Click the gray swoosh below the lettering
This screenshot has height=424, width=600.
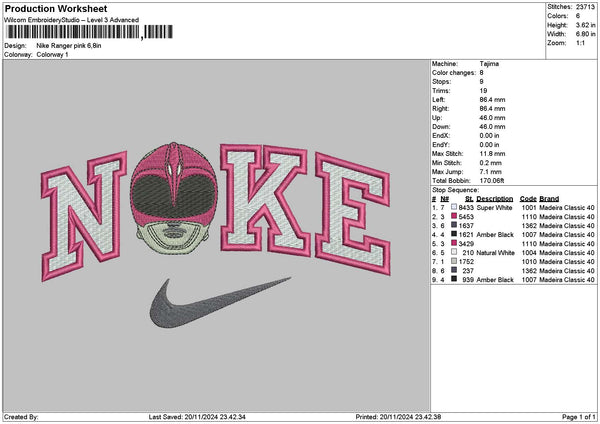coord(219,303)
